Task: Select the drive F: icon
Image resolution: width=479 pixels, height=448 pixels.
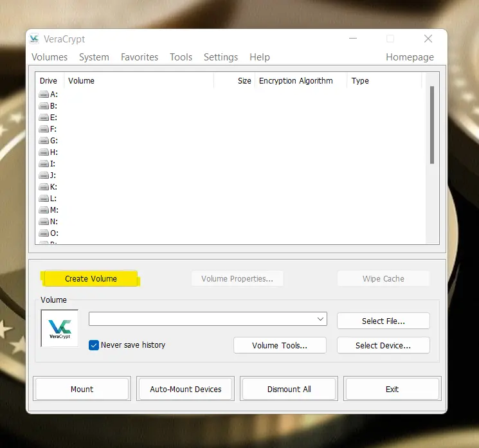Action: 44,129
